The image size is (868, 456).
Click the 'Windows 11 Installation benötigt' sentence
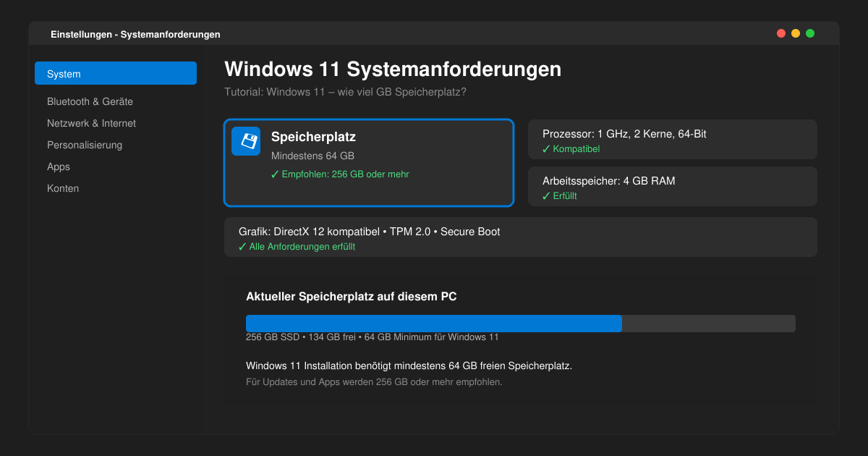click(x=409, y=366)
